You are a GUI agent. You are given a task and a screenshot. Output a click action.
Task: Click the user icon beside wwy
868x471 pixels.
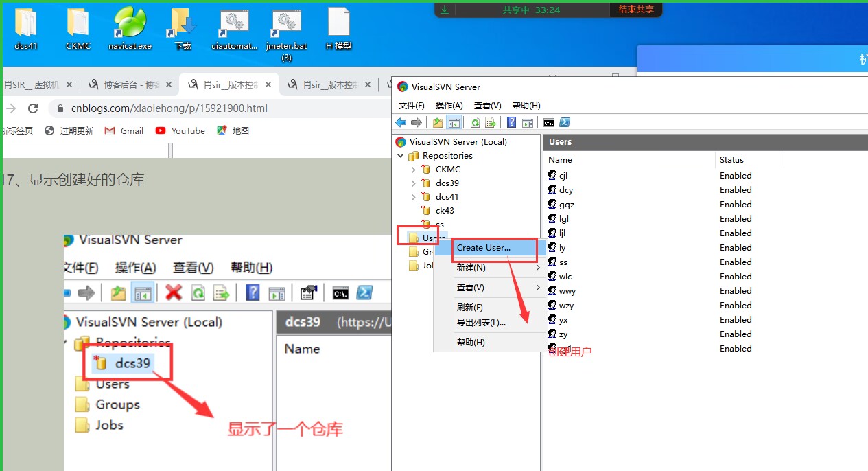pos(552,291)
